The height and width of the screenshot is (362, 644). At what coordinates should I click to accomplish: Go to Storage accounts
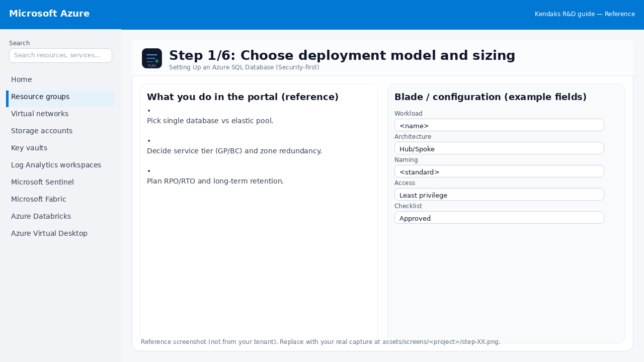[60, 131]
